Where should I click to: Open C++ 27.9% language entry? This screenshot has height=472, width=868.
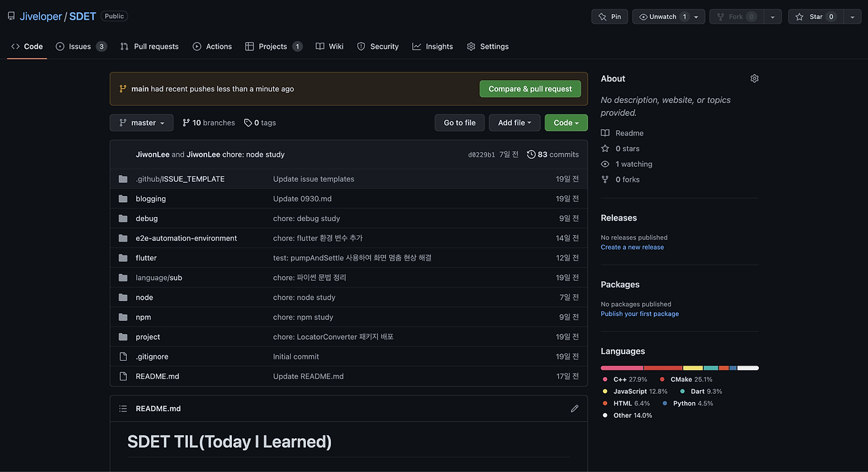625,379
